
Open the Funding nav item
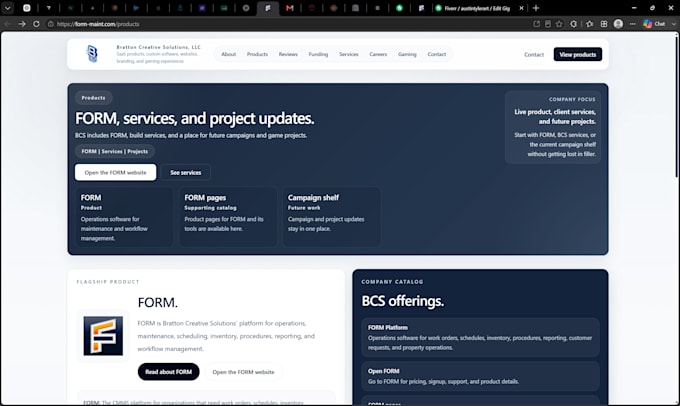pos(318,54)
